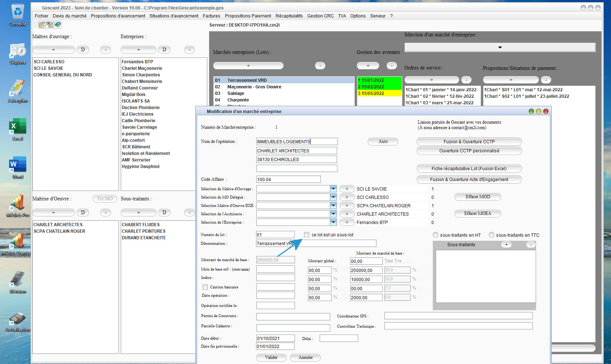Select sous-traitants en TTC radio

[x=491, y=235]
